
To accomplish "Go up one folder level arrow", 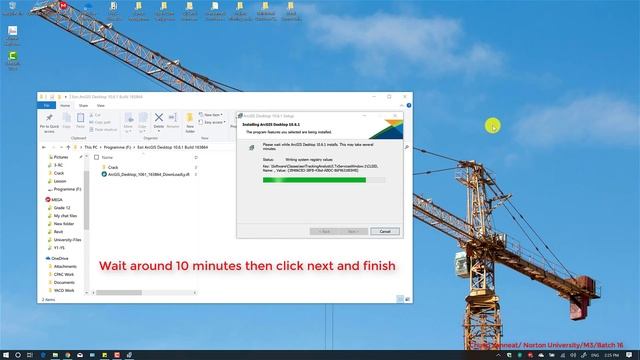I will coord(68,147).
